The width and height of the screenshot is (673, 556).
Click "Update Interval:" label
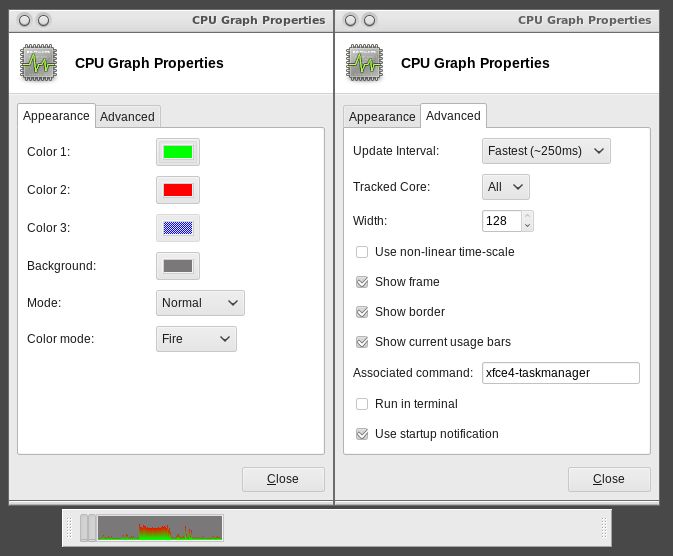(396, 151)
